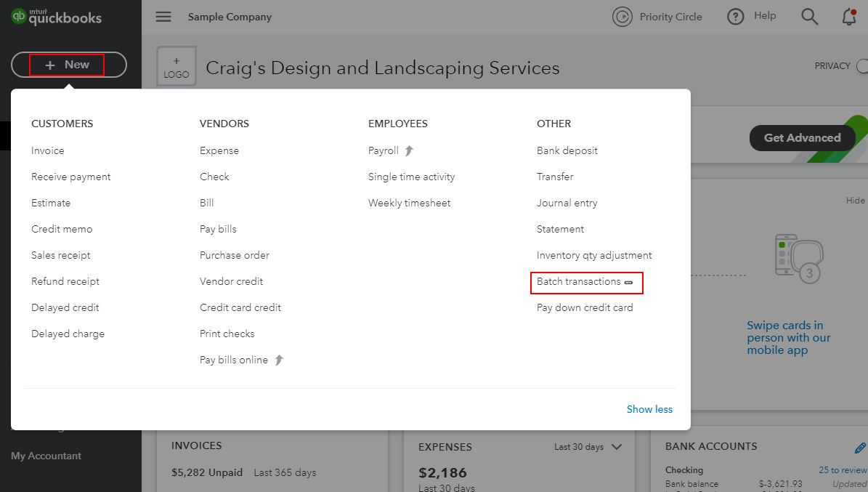Click the Pay bills online upgrade arrow

279,360
